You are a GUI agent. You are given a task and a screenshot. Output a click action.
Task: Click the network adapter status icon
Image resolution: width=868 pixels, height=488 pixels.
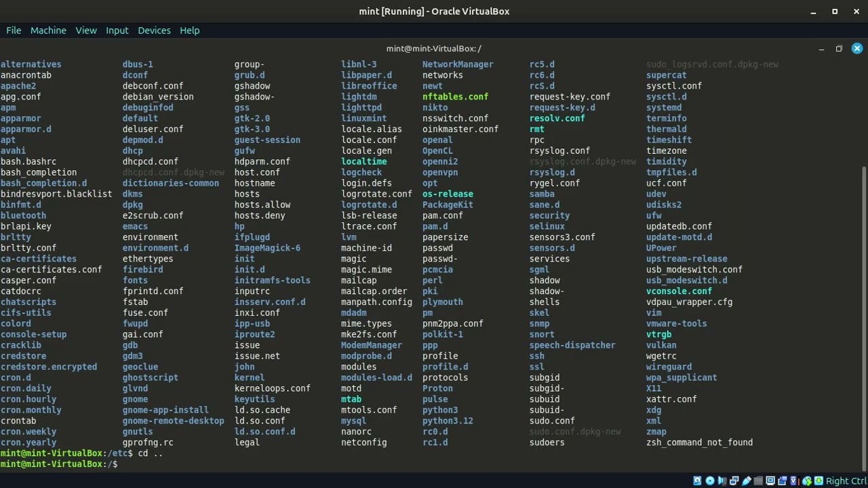[x=734, y=481]
